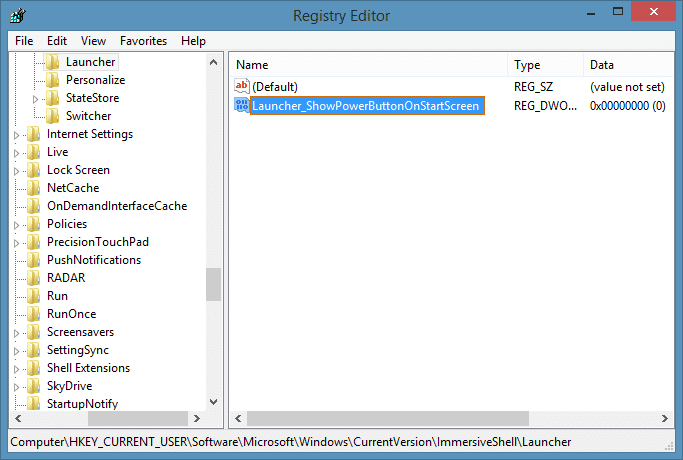
Task: Click the values pane scroll left arrow
Action: [238, 418]
